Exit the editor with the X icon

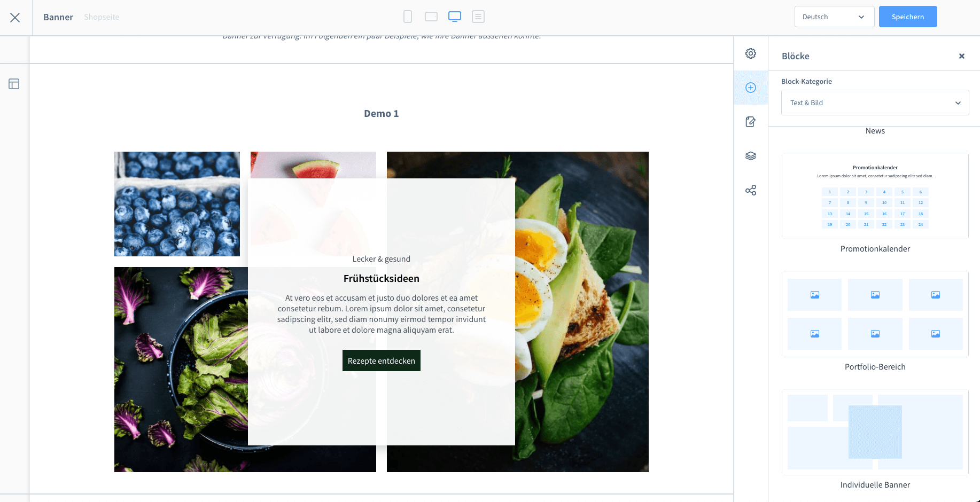pos(15,18)
